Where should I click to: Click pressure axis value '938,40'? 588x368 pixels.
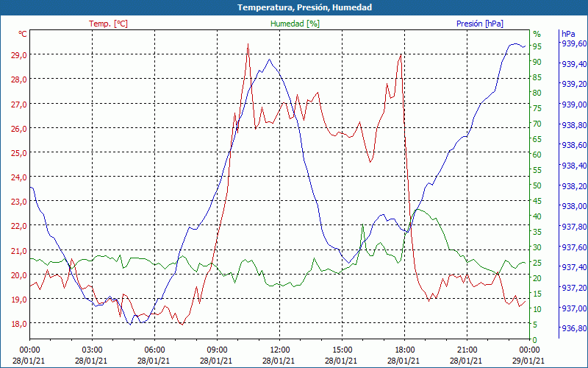(574, 165)
